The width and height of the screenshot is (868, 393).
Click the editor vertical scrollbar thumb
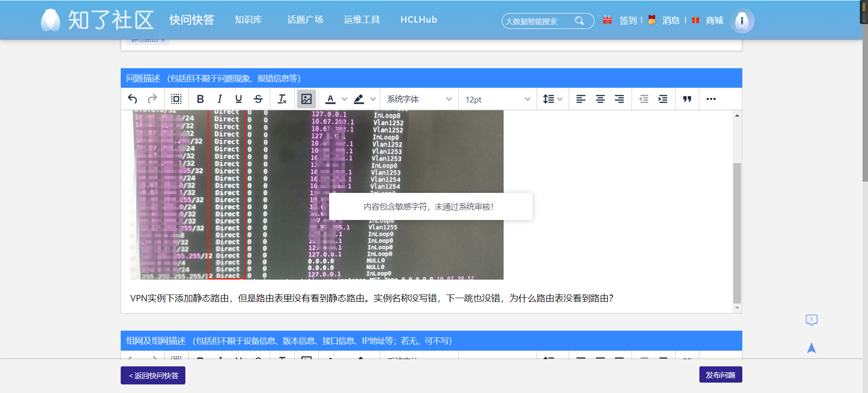(x=737, y=233)
